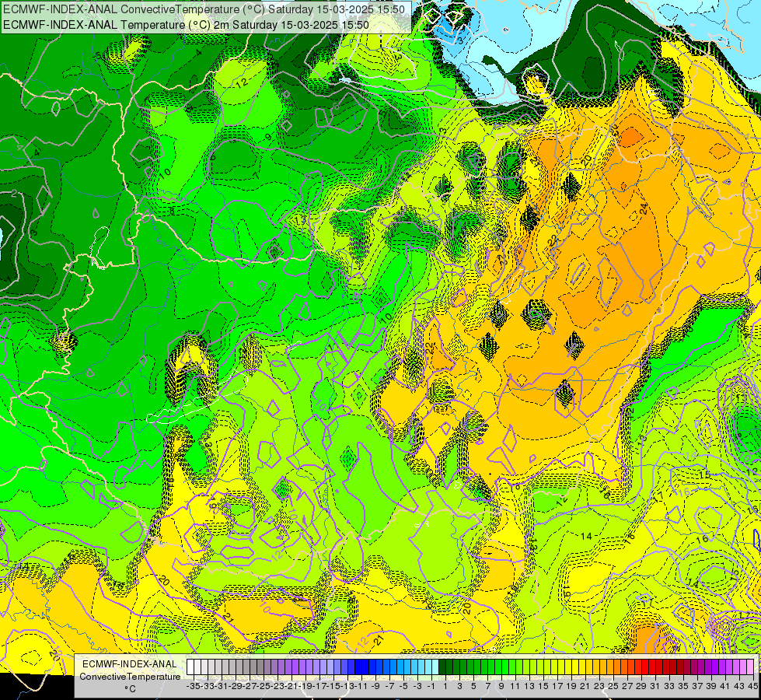761x700 pixels.
Task: Click legend value -35
Action: [x=194, y=686]
